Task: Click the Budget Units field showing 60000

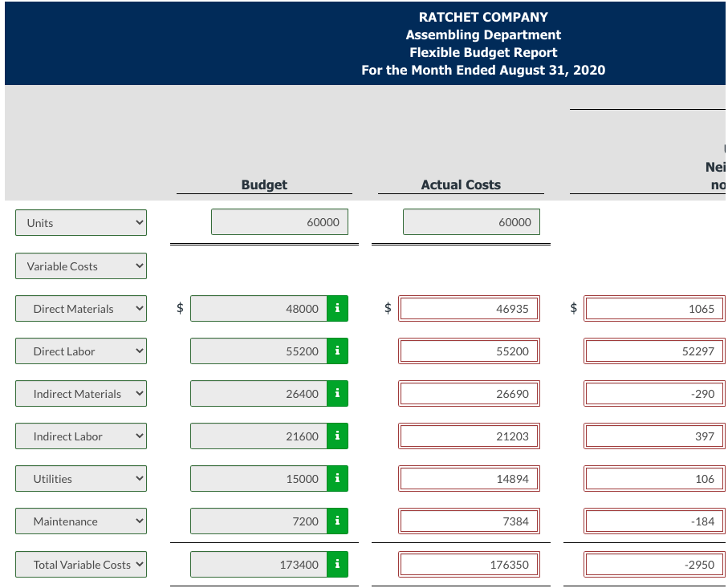Action: [x=279, y=222]
